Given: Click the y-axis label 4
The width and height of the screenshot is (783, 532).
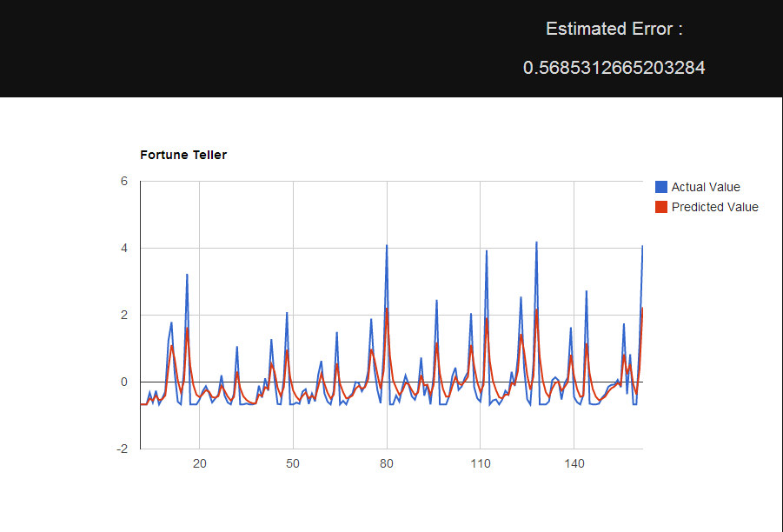Looking at the screenshot, I should (x=124, y=248).
